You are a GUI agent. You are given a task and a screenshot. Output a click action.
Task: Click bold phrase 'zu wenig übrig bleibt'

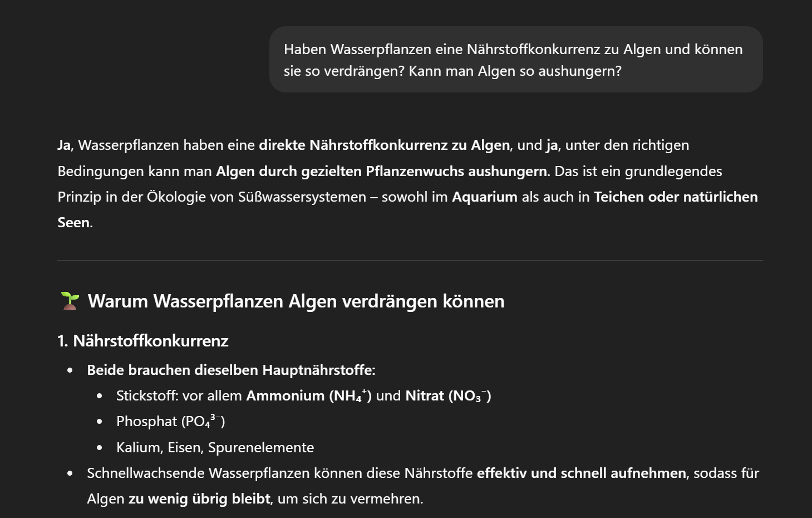click(x=199, y=499)
